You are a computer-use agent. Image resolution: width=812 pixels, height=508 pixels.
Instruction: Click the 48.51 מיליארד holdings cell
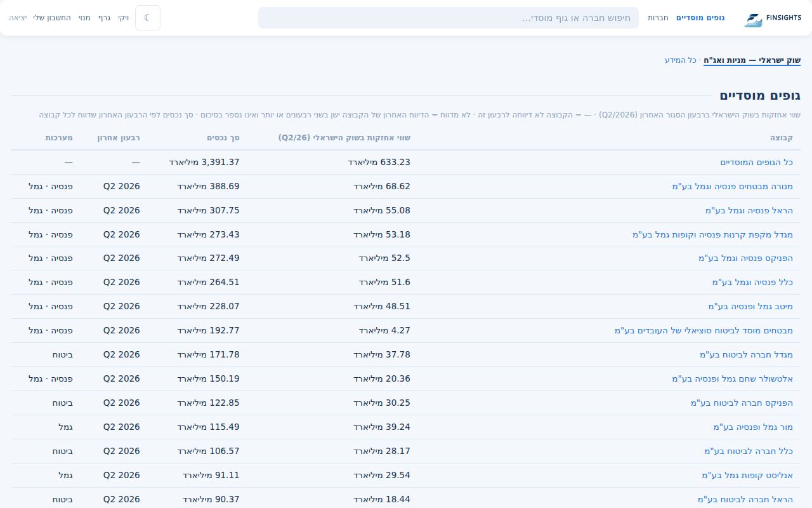(382, 307)
